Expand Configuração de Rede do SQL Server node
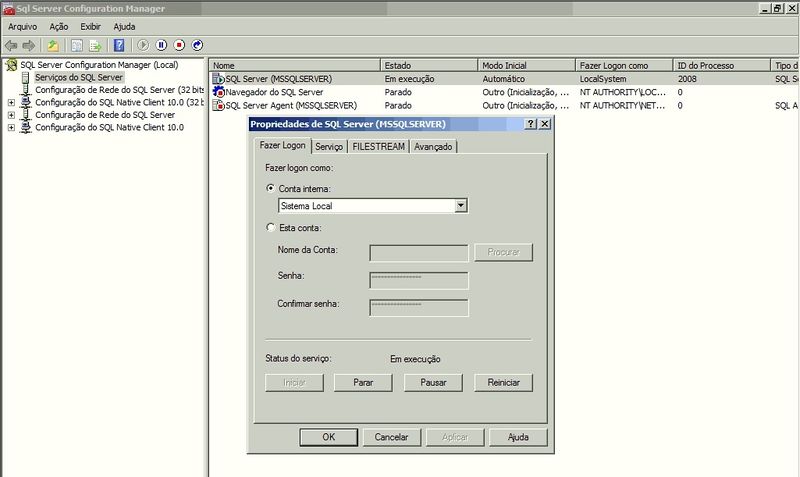 click(11, 115)
